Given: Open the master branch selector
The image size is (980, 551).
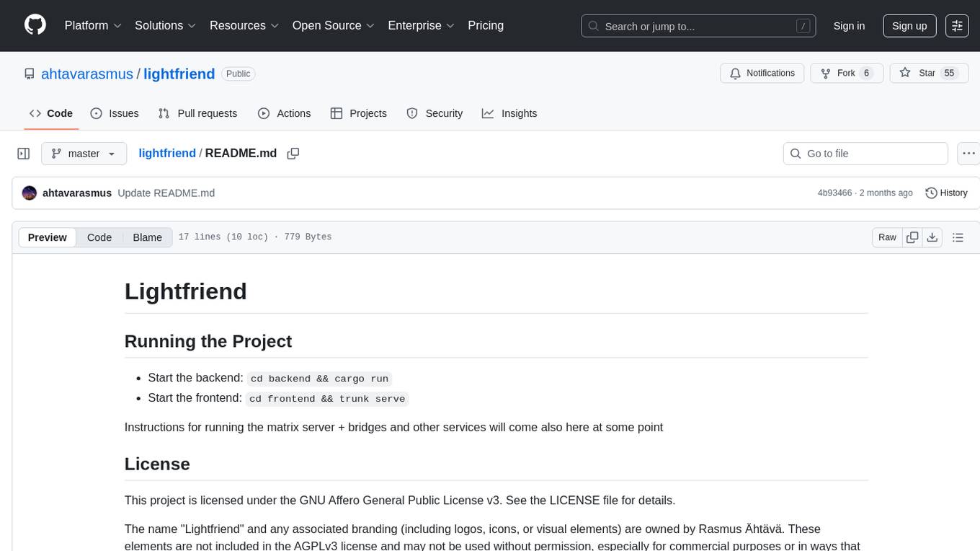Looking at the screenshot, I should pos(84,154).
